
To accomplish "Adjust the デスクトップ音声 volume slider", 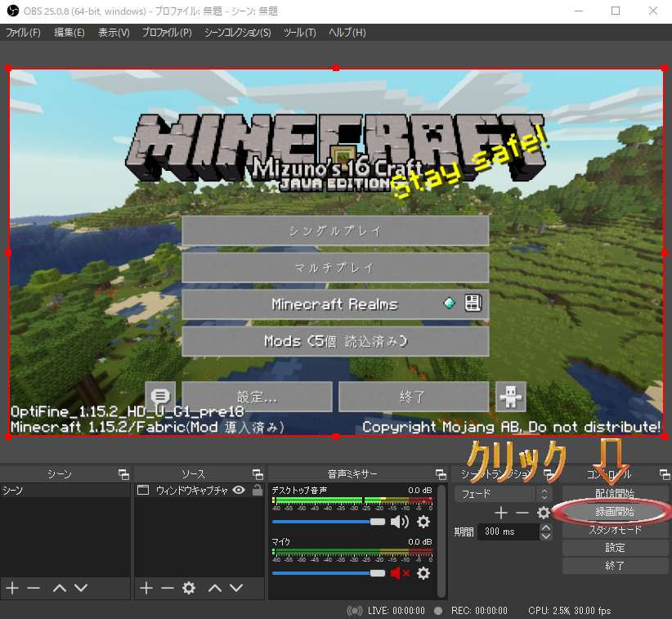I will tap(329, 522).
